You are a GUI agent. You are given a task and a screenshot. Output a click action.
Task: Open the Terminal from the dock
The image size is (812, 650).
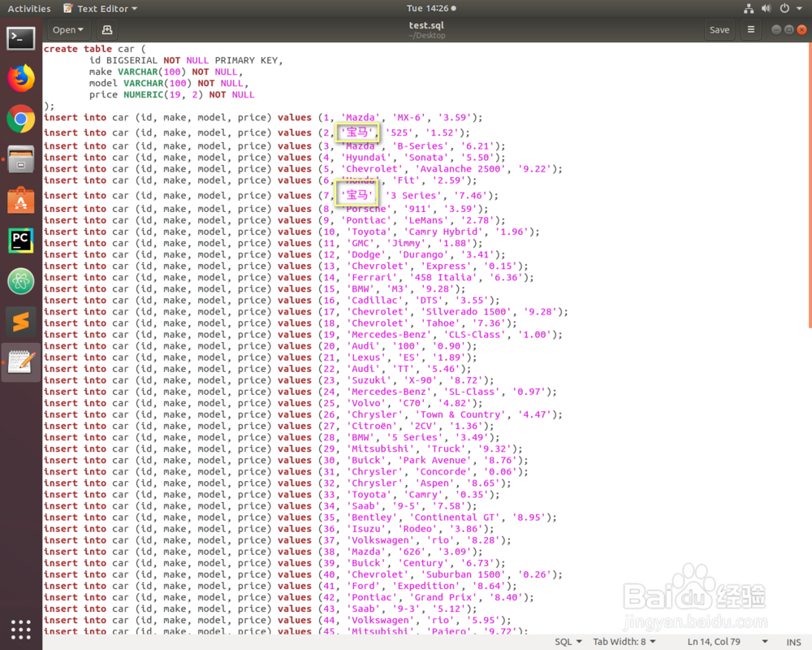[21, 38]
